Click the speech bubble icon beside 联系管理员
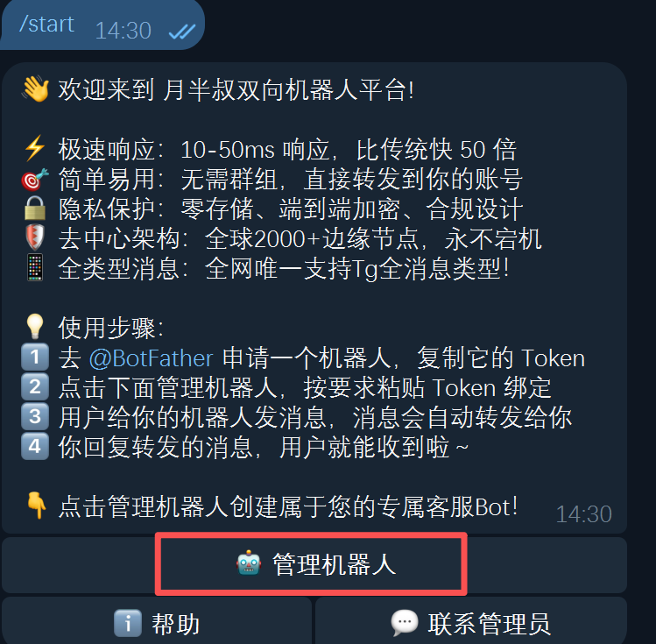Viewport: 656px width, 644px height. coord(404,623)
